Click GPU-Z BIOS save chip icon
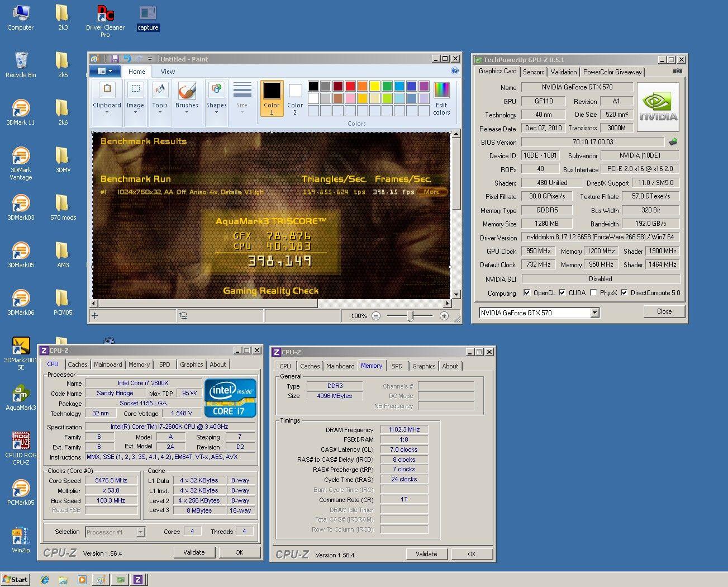 [x=673, y=142]
